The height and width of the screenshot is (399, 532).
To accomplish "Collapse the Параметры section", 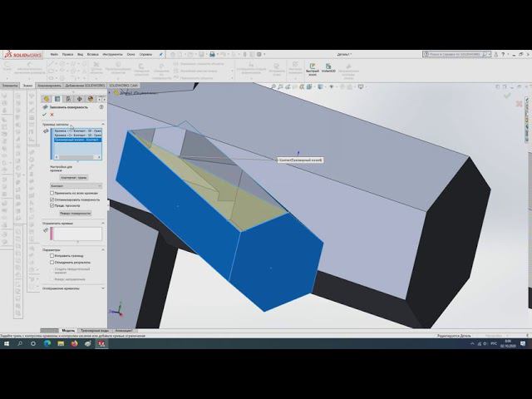I will click(x=103, y=249).
